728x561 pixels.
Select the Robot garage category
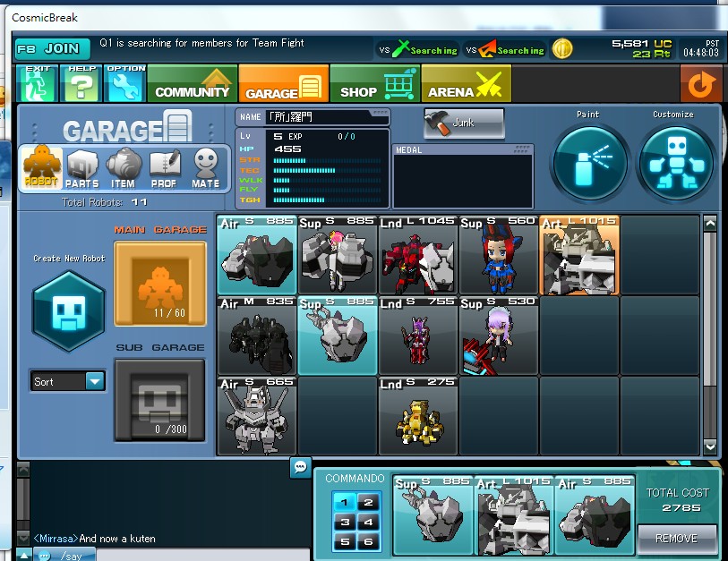click(x=41, y=167)
